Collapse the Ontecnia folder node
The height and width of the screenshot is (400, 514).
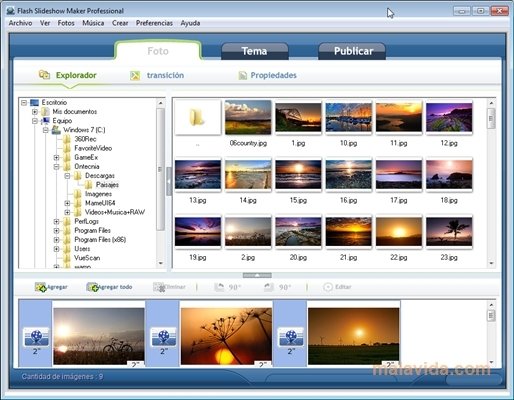coord(56,166)
